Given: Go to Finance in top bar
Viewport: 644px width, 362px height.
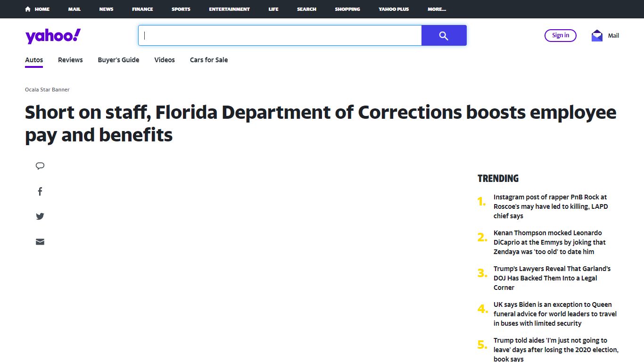Looking at the screenshot, I should (x=142, y=9).
